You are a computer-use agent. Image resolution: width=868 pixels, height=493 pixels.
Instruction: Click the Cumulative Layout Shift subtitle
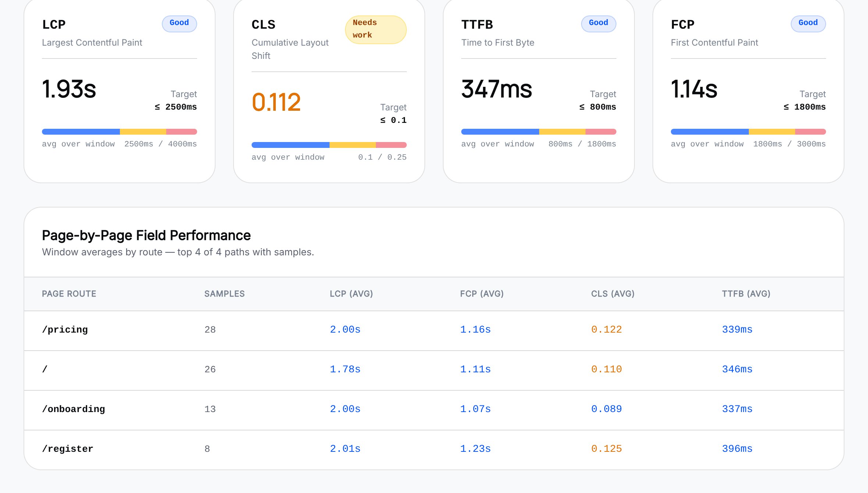[290, 49]
